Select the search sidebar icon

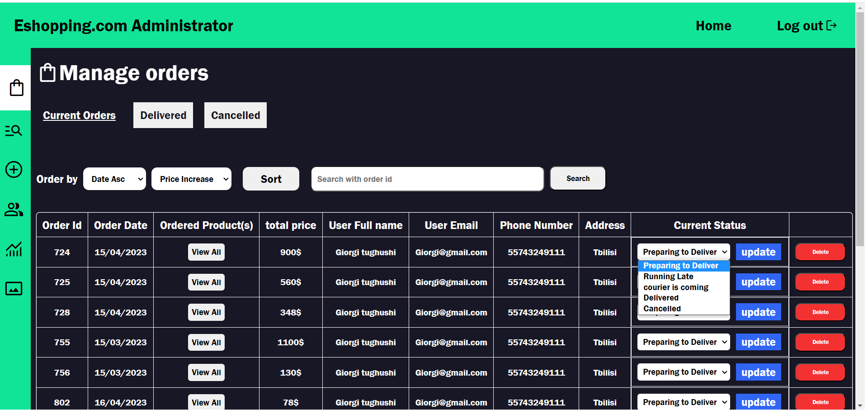pos(14,131)
